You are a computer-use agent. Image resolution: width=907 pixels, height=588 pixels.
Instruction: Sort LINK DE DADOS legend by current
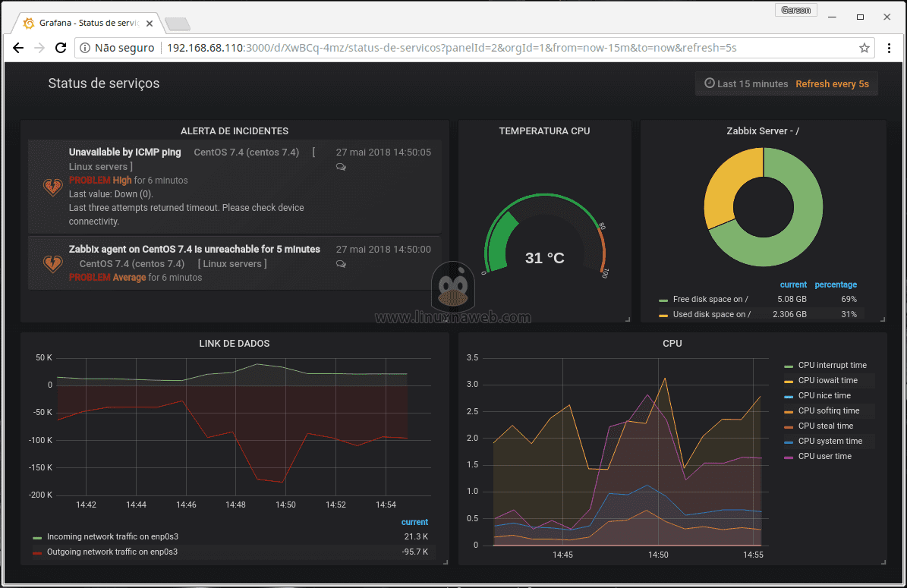[414, 522]
